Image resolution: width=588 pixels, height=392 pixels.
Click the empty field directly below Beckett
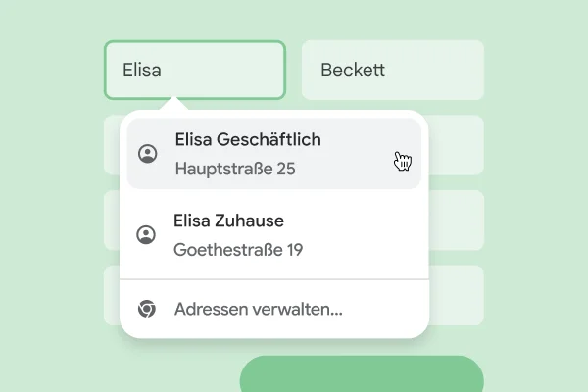coord(457,144)
